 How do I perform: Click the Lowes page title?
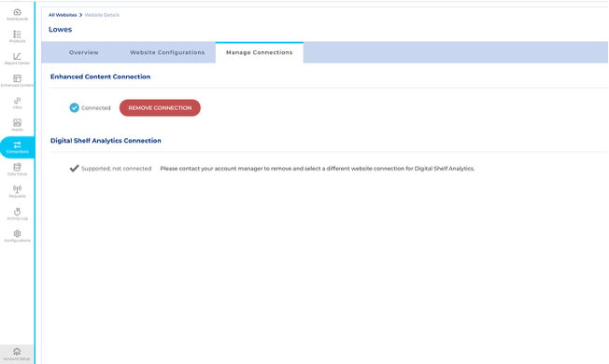(60, 30)
